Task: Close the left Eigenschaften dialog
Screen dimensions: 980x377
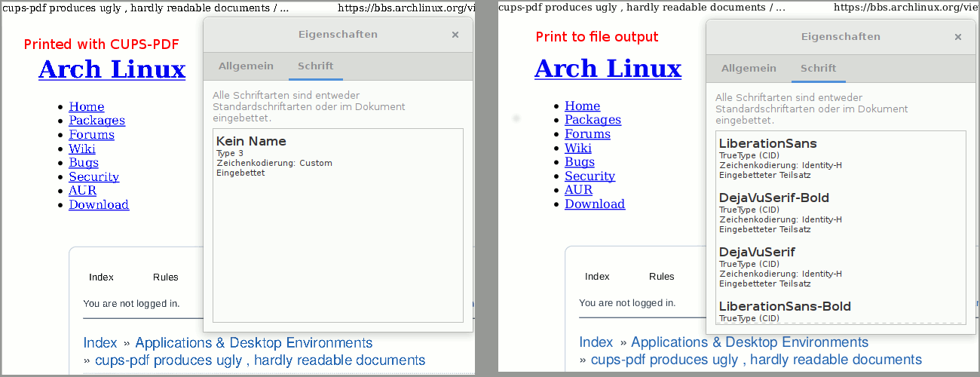Action: (x=455, y=35)
